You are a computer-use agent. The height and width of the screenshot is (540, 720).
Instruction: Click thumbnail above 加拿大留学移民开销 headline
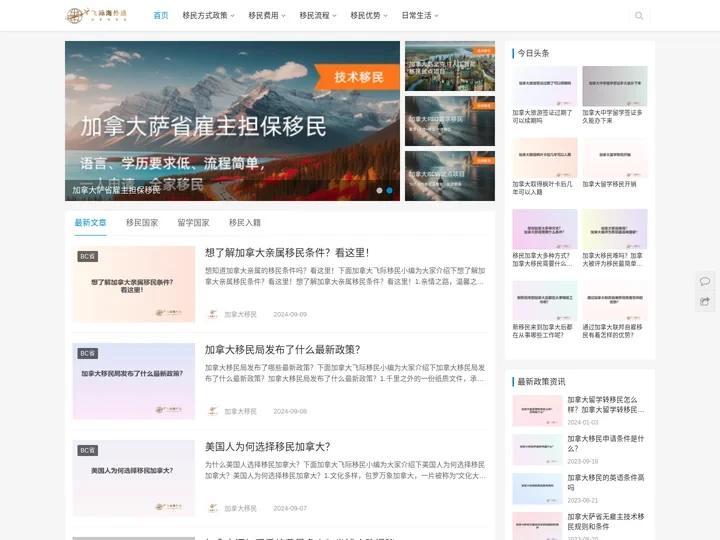tap(615, 158)
